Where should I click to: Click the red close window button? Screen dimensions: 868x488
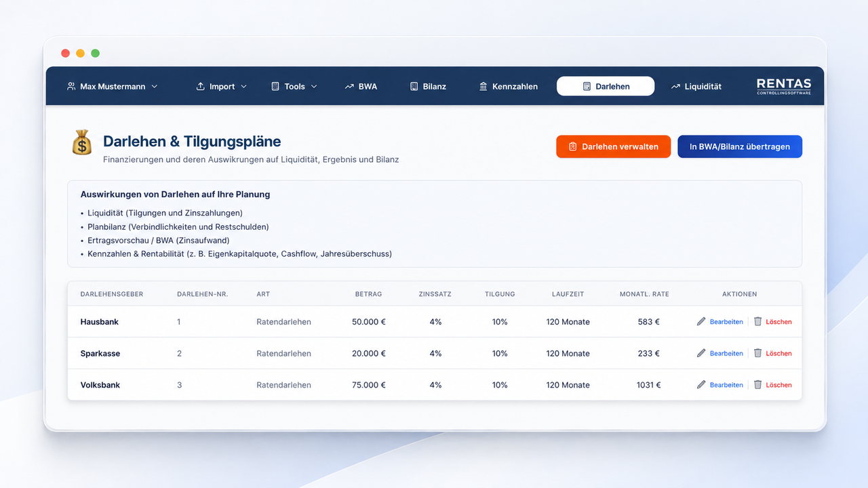[x=65, y=53]
